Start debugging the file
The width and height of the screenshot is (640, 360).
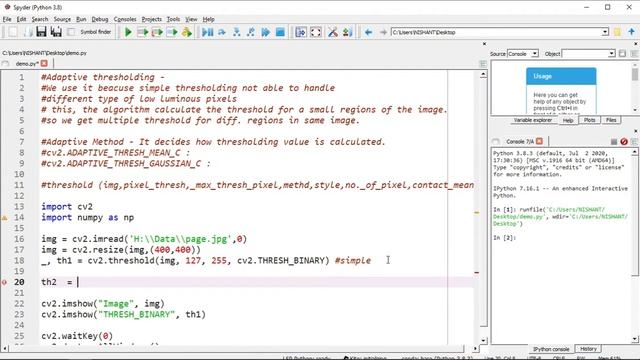207,32
